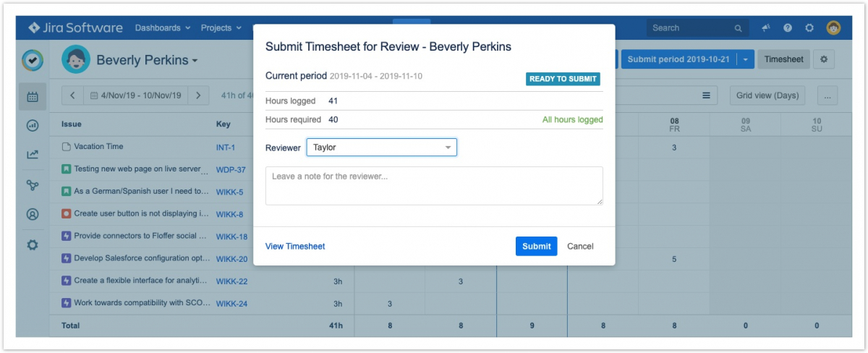
Task: Click the timesheet settings gear button
Action: coord(823,59)
